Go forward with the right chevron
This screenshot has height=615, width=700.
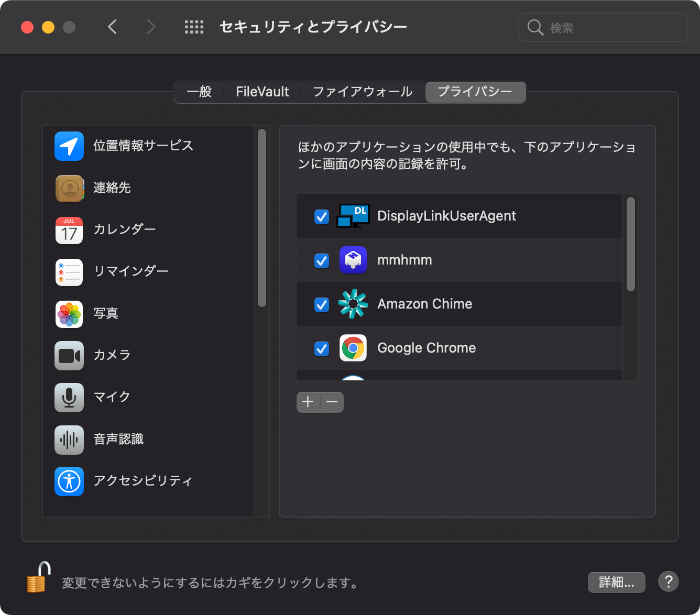pyautogui.click(x=151, y=27)
